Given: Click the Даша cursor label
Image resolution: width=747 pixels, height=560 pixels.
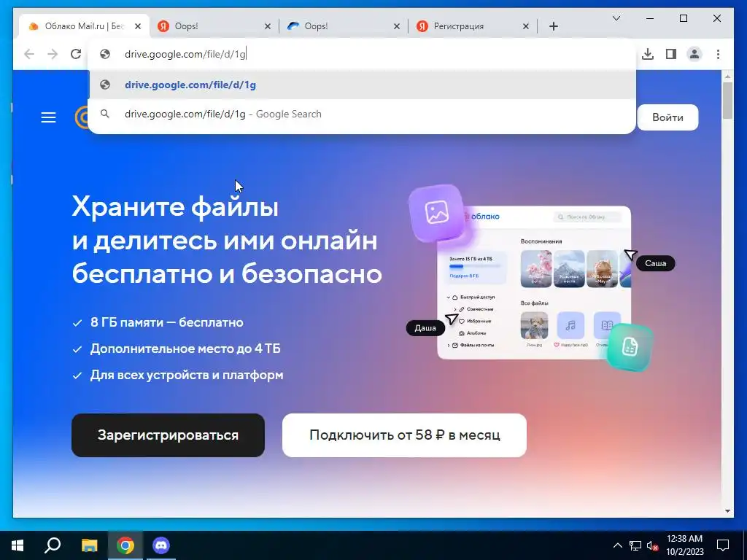Looking at the screenshot, I should [425, 328].
